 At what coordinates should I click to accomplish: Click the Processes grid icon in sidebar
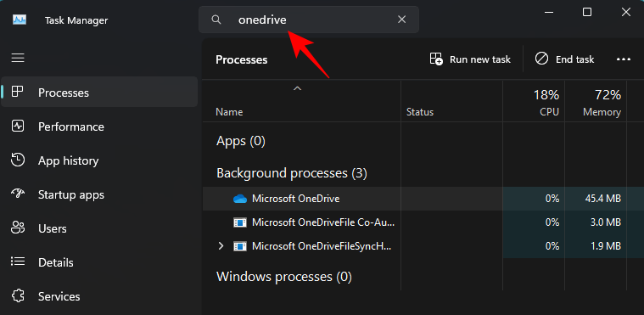coord(18,92)
